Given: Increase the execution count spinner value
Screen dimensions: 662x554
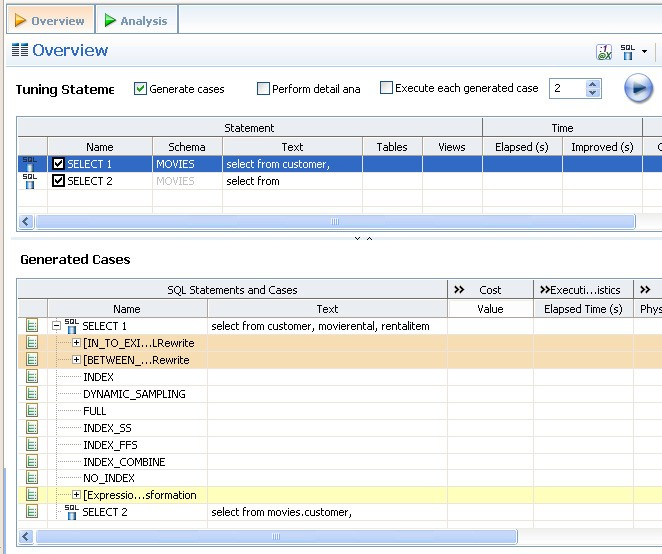Looking at the screenshot, I should (593, 84).
